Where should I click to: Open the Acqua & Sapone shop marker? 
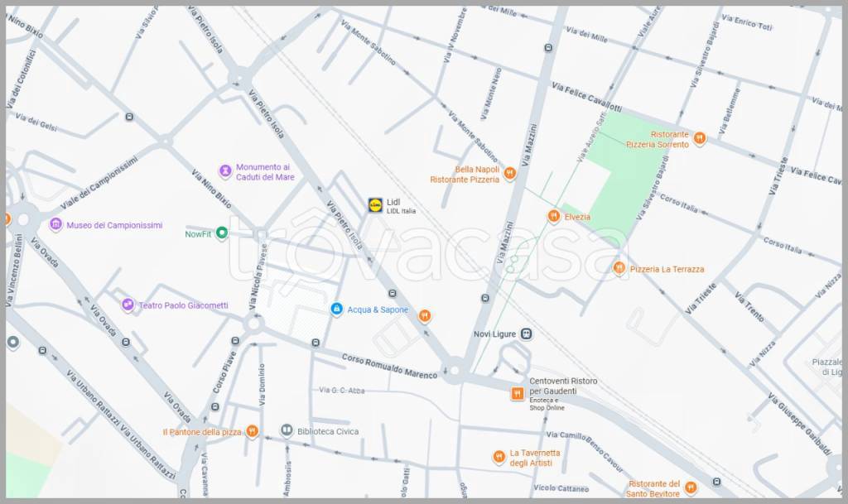(336, 310)
